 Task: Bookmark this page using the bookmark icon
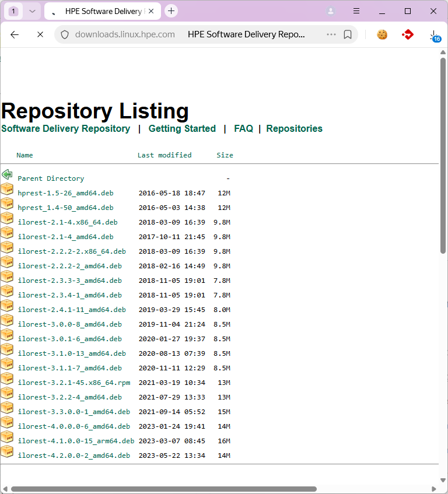point(348,34)
